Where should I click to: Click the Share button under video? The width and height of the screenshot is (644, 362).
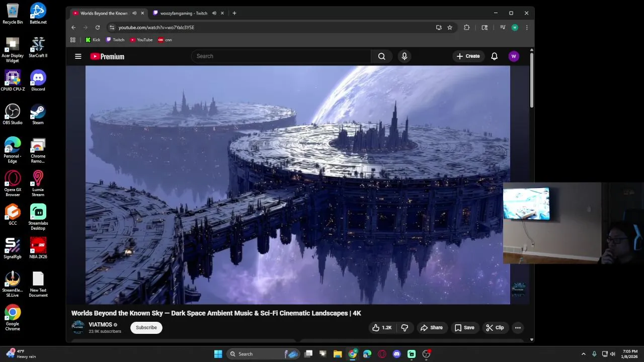pos(432,328)
